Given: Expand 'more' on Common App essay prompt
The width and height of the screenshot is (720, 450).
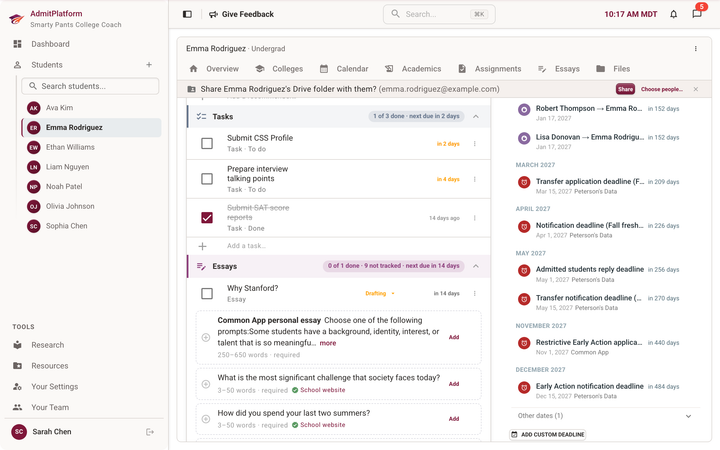Looking at the screenshot, I should [x=328, y=343].
